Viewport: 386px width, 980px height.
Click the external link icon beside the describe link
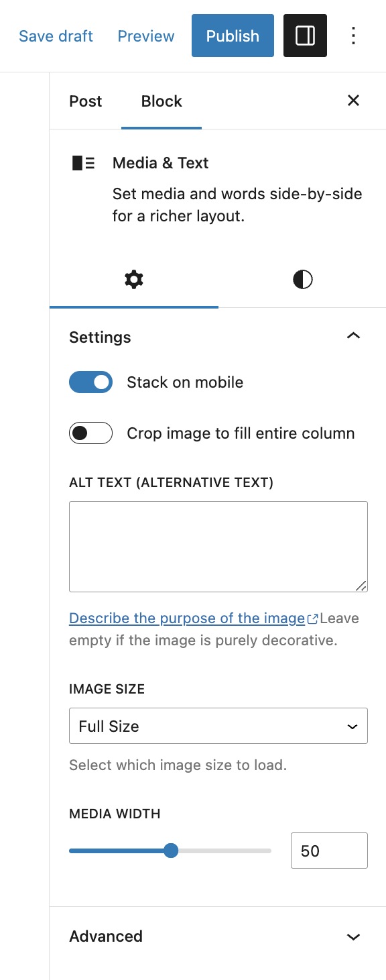(x=312, y=618)
